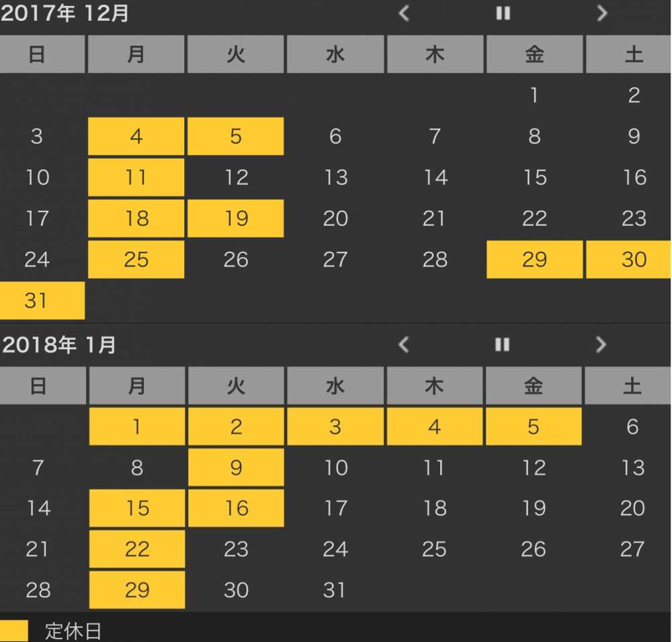Select the yellow 定休日 legend swatch
Image resolution: width=672 pixels, height=642 pixels.
tap(13, 631)
